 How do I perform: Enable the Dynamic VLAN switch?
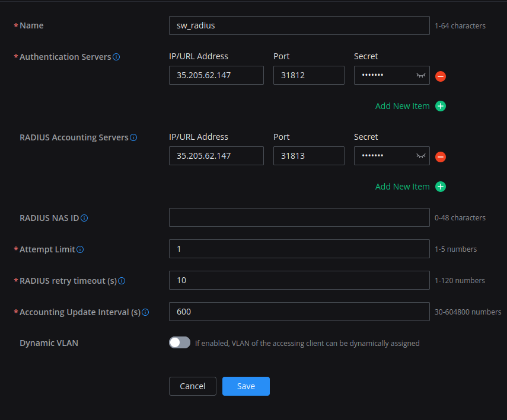click(x=180, y=342)
